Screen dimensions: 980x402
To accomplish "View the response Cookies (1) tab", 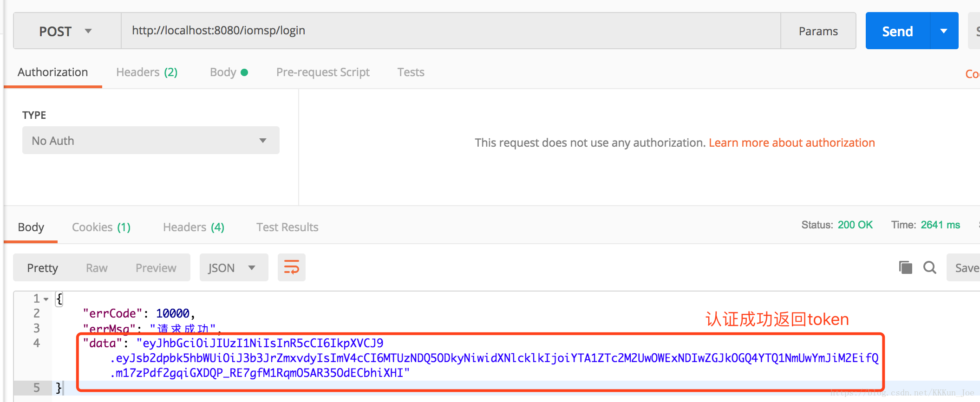I will click(x=101, y=227).
